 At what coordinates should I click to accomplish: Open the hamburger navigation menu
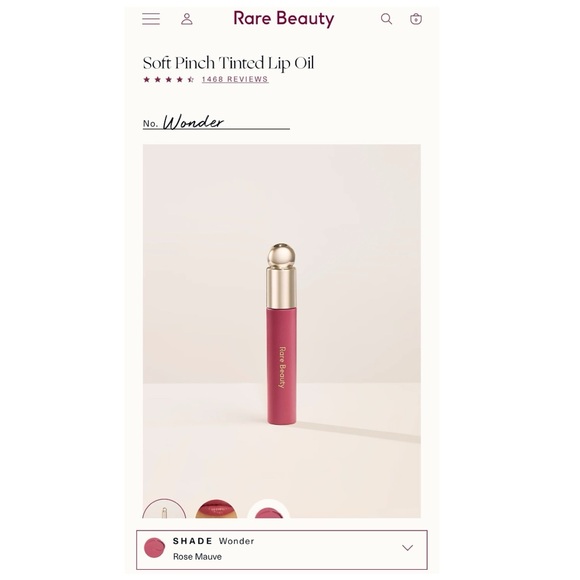151,19
